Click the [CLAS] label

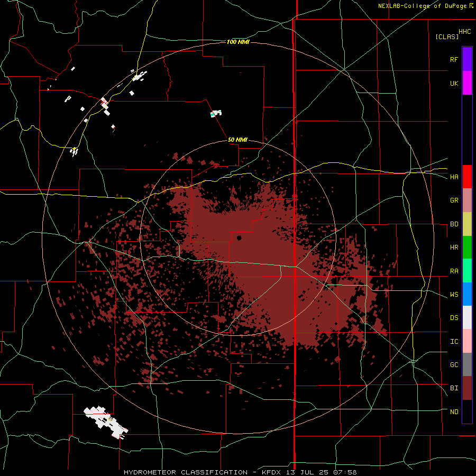click(447, 36)
